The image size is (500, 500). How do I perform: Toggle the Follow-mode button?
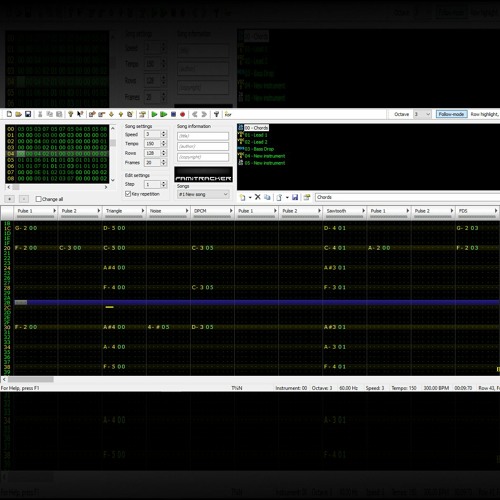(451, 114)
